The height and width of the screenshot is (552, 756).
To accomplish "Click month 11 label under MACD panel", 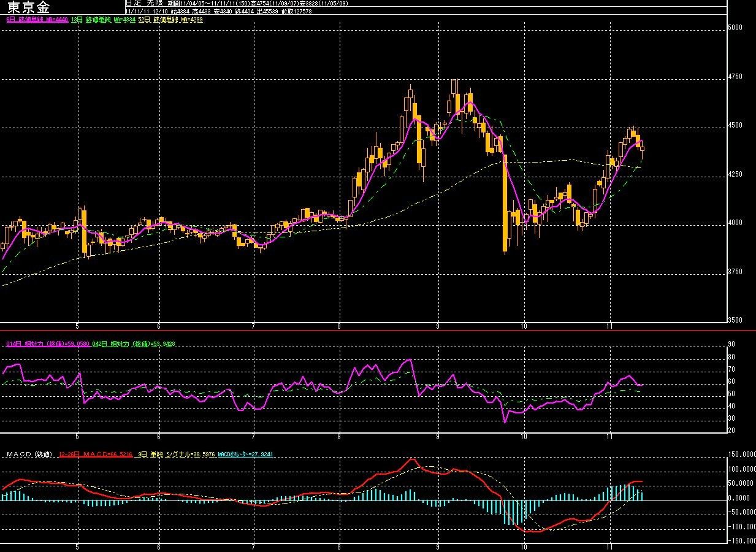I will coord(609,546).
